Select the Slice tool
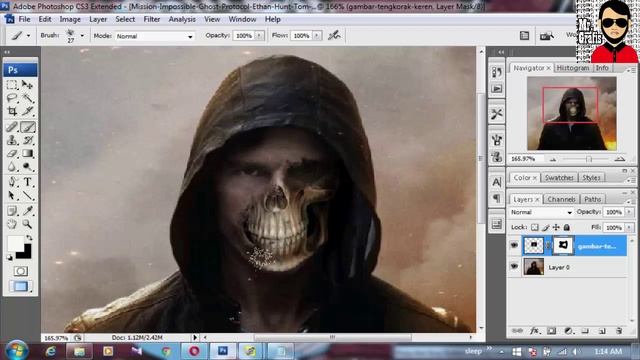 27,111
